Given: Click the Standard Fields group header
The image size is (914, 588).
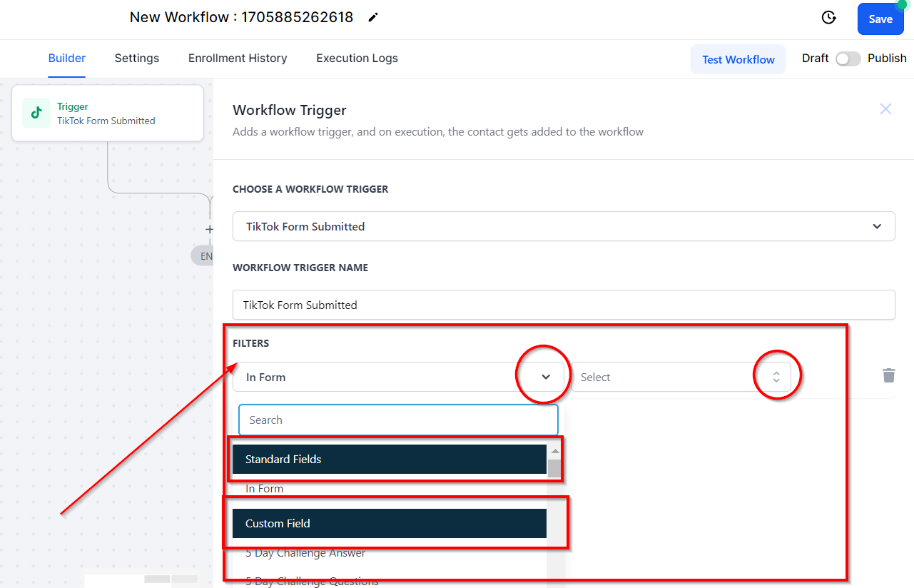Looking at the screenshot, I should pyautogui.click(x=390, y=459).
